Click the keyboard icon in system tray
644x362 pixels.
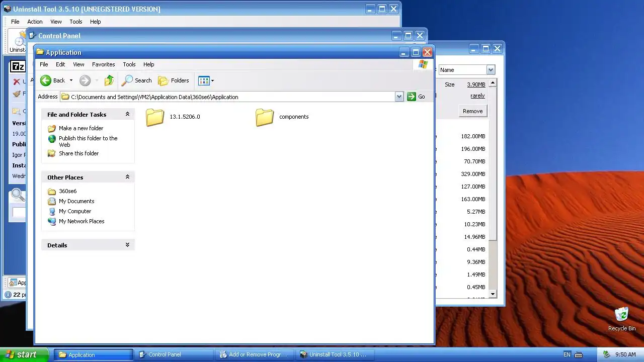pos(579,354)
